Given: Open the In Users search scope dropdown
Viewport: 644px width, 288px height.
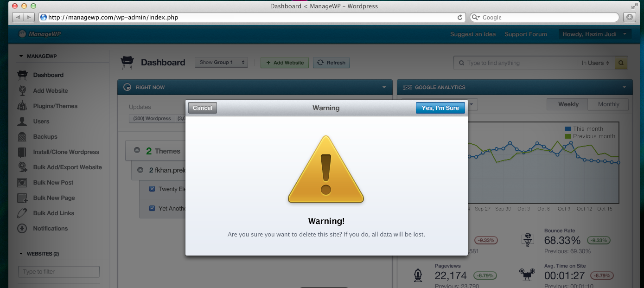Looking at the screenshot, I should click(596, 63).
